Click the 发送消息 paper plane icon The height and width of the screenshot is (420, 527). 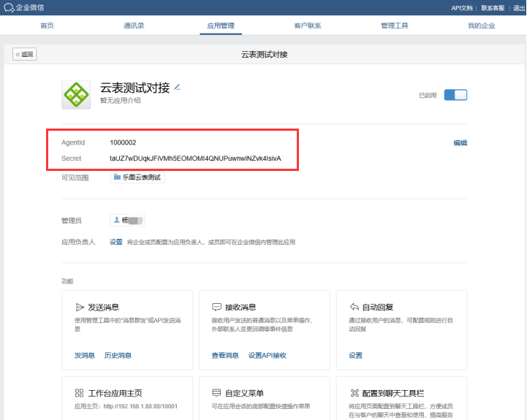coord(80,307)
